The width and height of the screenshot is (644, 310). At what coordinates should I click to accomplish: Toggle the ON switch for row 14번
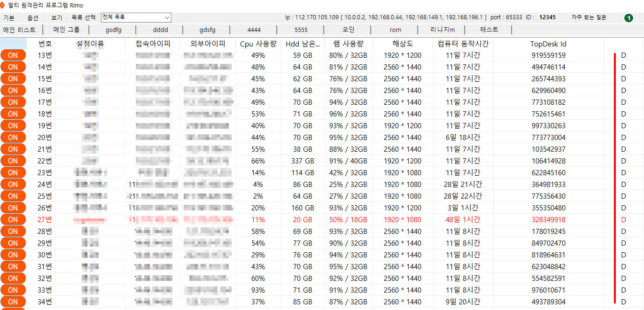coord(13,67)
